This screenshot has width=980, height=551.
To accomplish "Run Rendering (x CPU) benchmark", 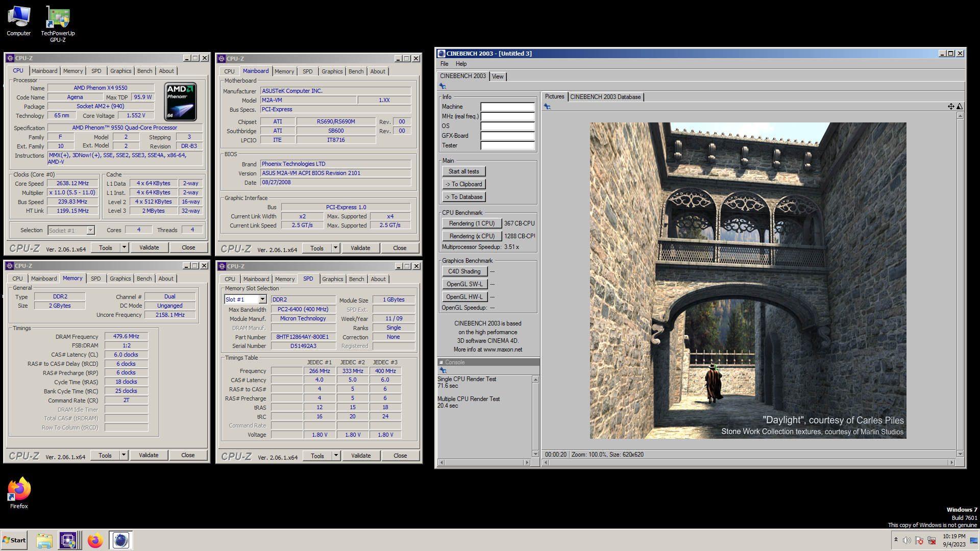I will point(472,236).
